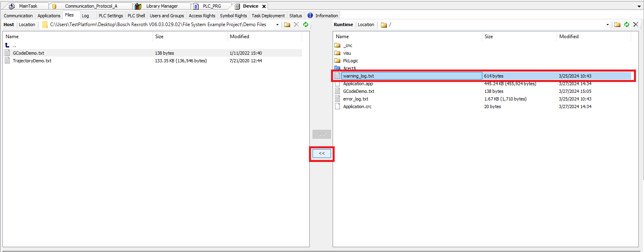Expand the Host location path dropdown
This screenshot has height=252, width=644.
pyautogui.click(x=277, y=25)
